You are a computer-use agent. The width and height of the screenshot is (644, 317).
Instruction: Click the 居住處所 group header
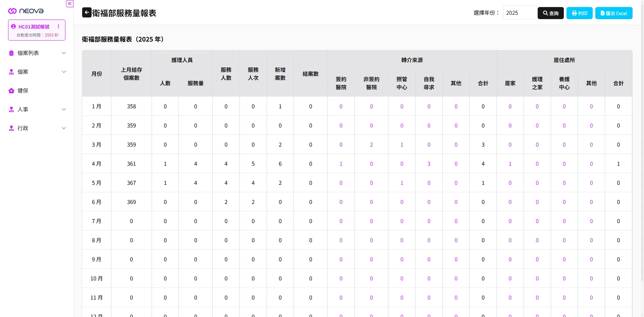tap(564, 60)
